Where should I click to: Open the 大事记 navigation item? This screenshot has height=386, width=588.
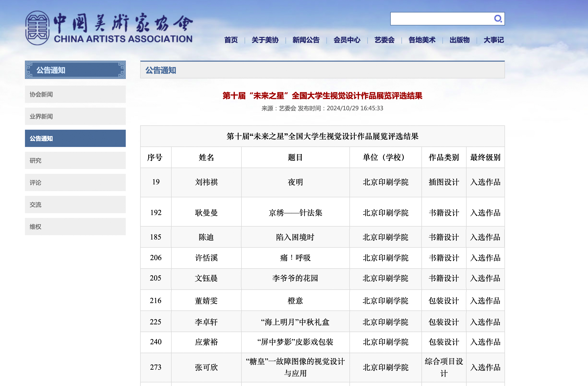(493, 40)
